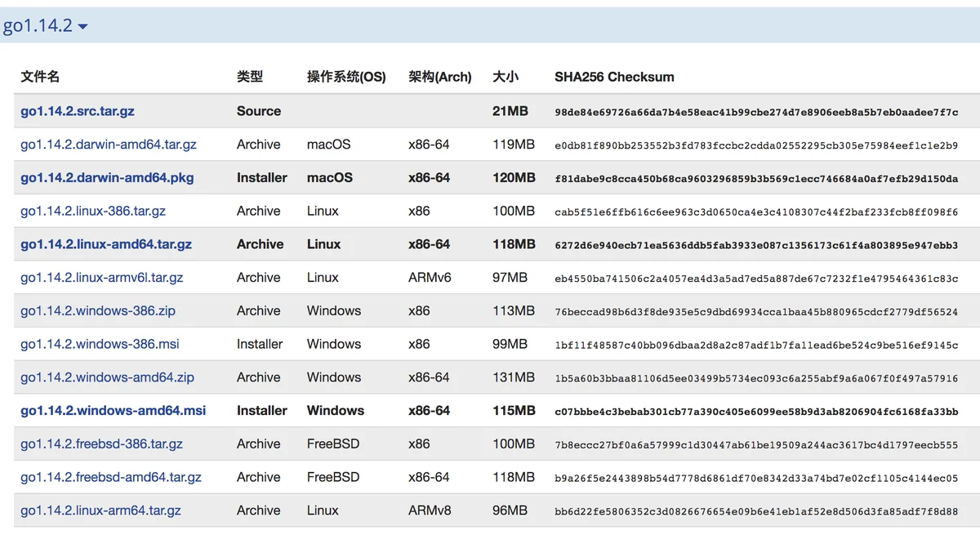Select checksum starting with e0db81f890bb

756,145
